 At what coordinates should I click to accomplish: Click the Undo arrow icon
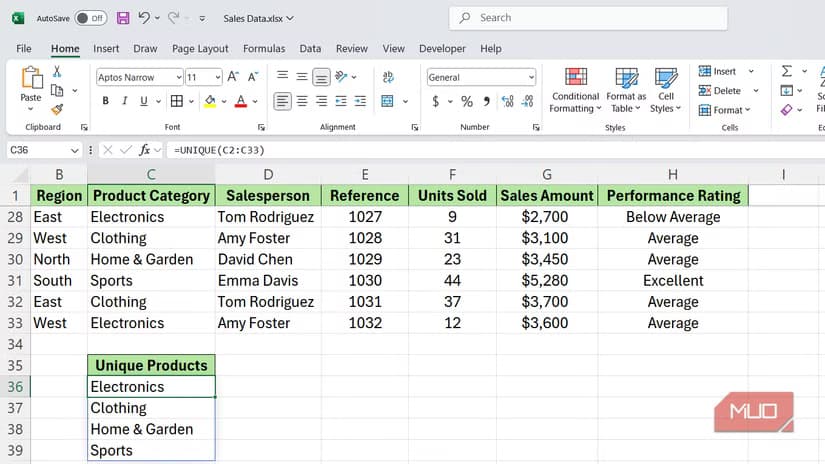(144, 18)
